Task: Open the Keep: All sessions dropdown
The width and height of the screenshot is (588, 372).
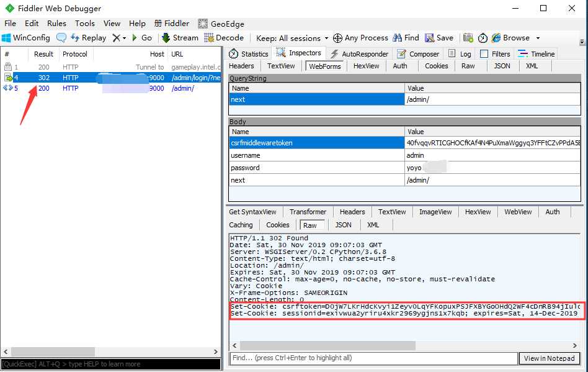Action: pos(292,38)
